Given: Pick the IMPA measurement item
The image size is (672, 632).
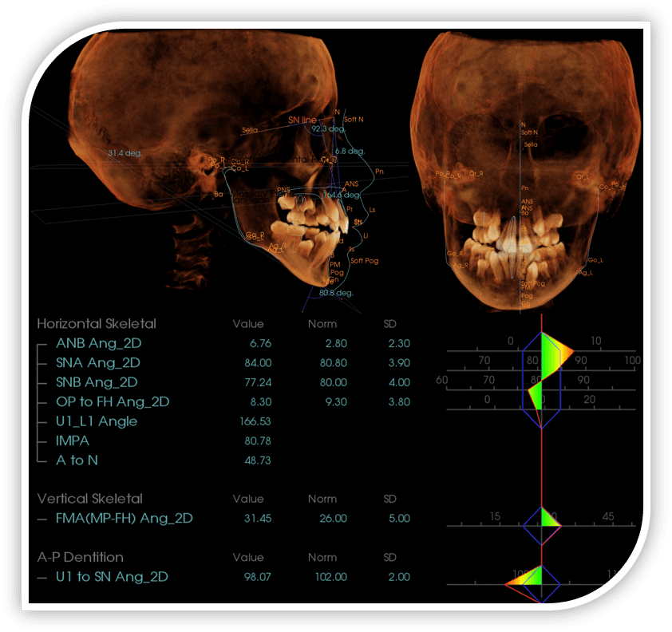Looking at the screenshot, I should click(73, 440).
